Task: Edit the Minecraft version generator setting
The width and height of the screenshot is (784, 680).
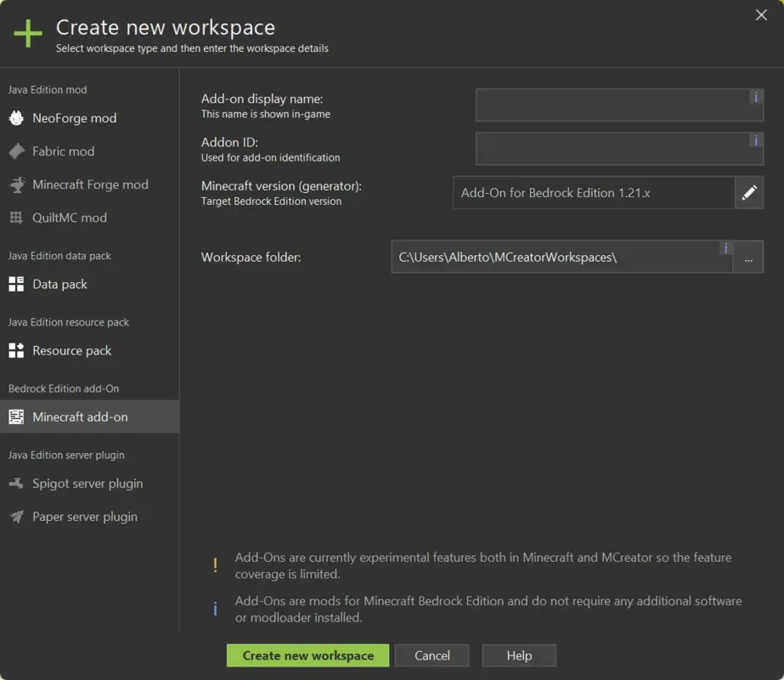Action: coord(749,193)
